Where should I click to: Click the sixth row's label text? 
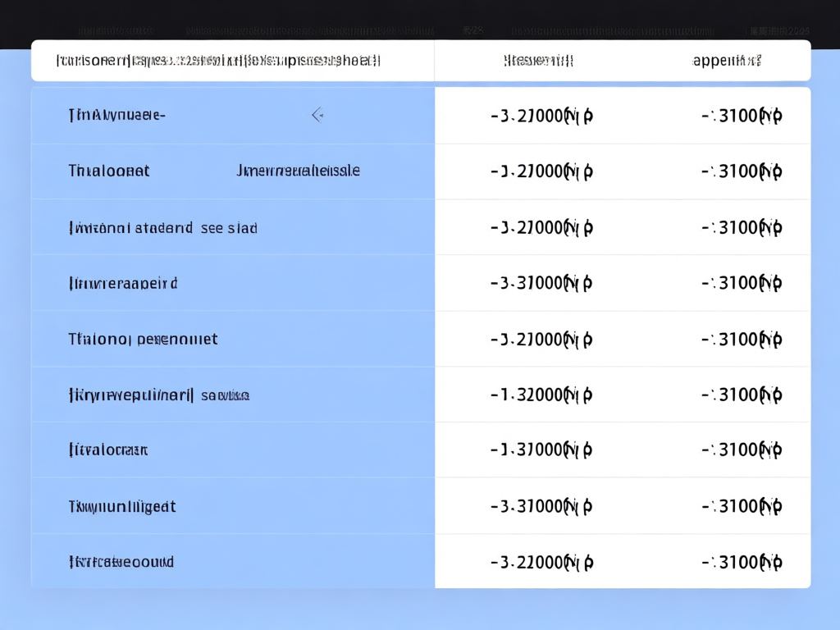[x=158, y=395]
